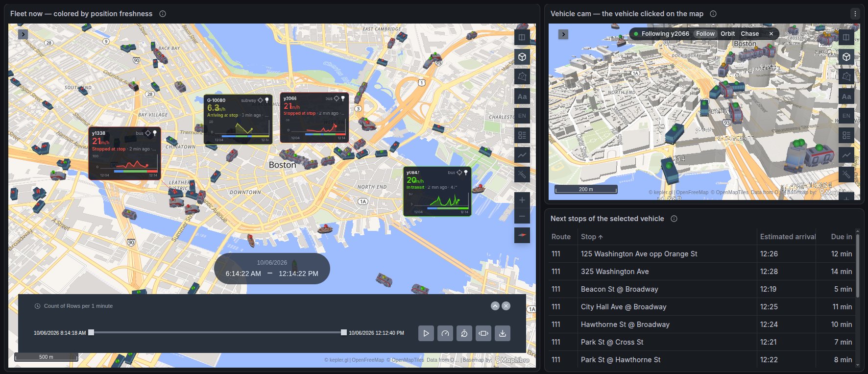The width and height of the screenshot is (868, 374).
Task: Center map on the green In transit bus card
Action: pyautogui.click(x=459, y=173)
